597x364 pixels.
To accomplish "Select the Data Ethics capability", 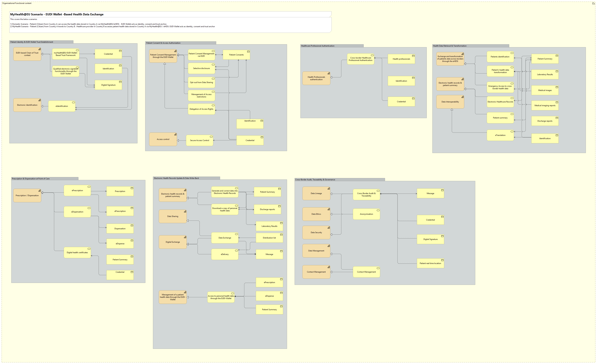I will coord(316,214).
